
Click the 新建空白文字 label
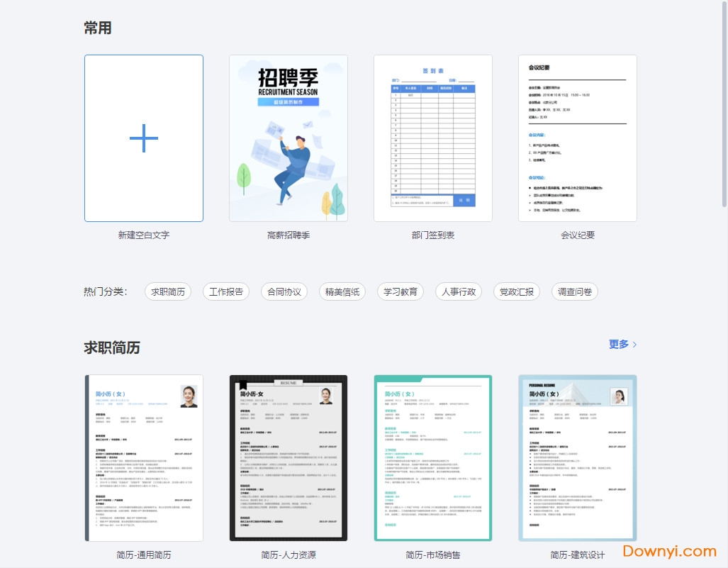coord(144,235)
